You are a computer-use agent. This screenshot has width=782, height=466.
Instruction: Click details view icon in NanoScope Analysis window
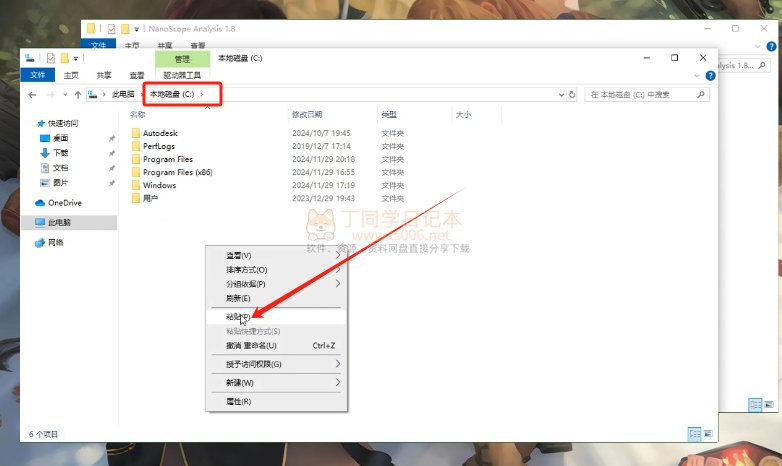point(755,404)
